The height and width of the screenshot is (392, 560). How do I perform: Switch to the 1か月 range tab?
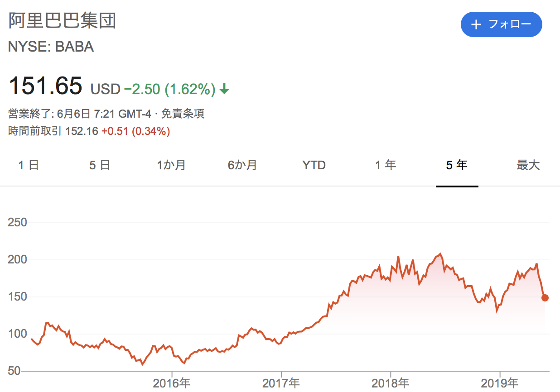point(171,165)
